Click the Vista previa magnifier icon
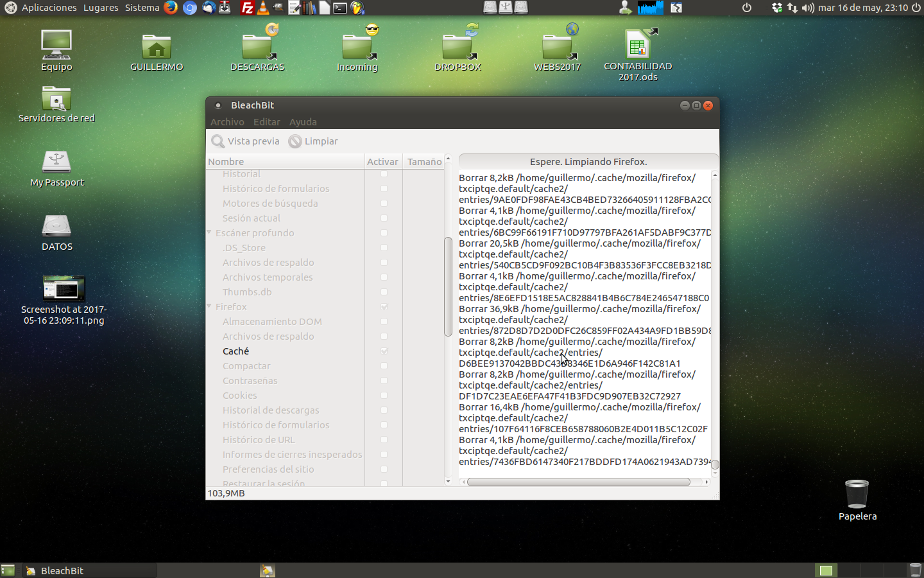 click(x=218, y=141)
